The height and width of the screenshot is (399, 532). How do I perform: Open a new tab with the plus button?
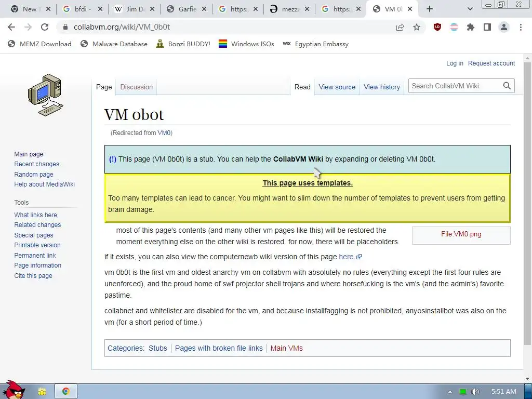430,9
